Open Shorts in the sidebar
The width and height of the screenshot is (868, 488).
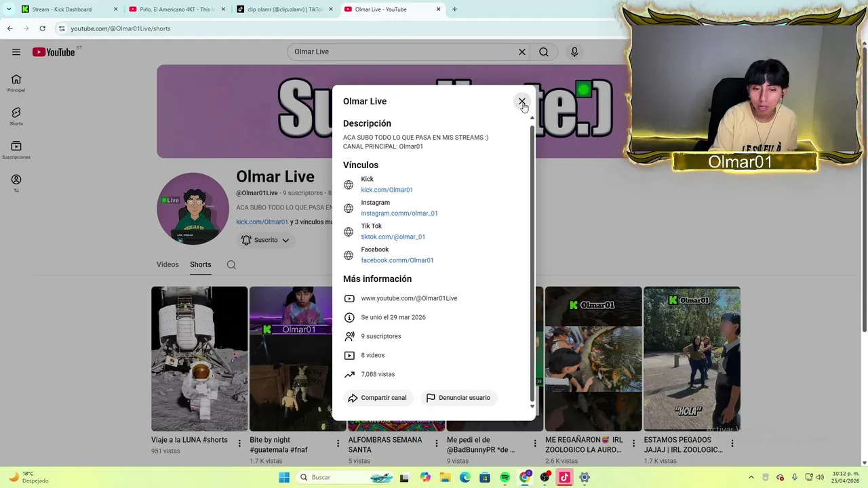(x=16, y=117)
